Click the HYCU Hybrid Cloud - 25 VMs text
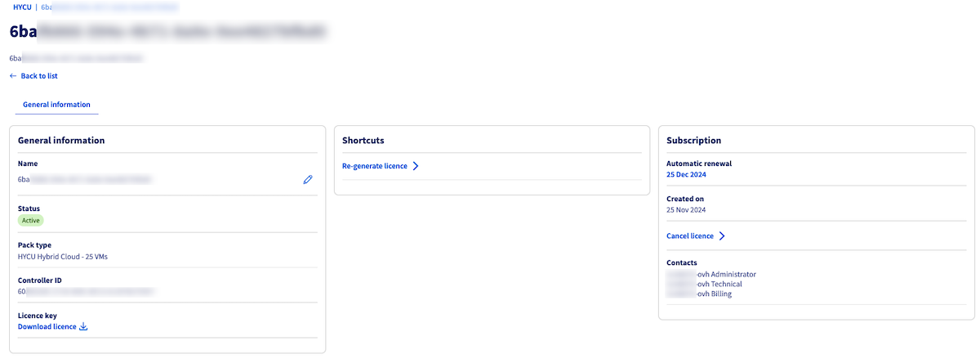980x359 pixels. (63, 257)
